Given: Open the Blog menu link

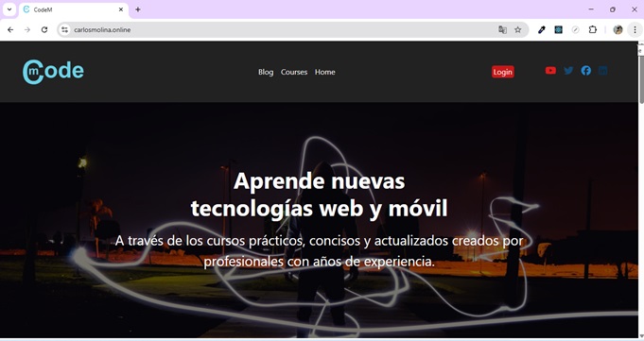Looking at the screenshot, I should (x=266, y=72).
